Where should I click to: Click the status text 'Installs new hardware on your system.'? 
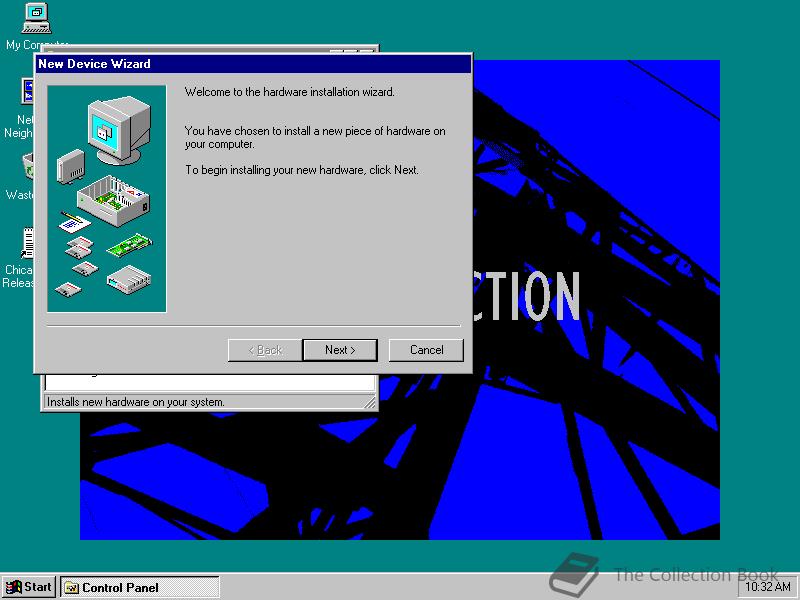136,402
